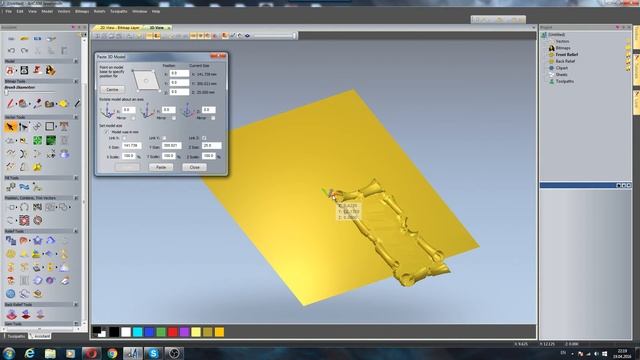The height and width of the screenshot is (360, 640).
Task: Enable the Link Y checkbox
Action: tap(164, 138)
